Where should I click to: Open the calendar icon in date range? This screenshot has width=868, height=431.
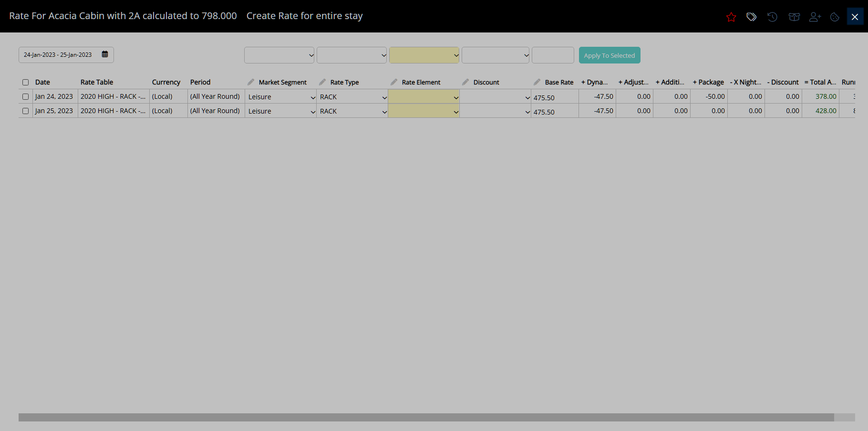[105, 54]
